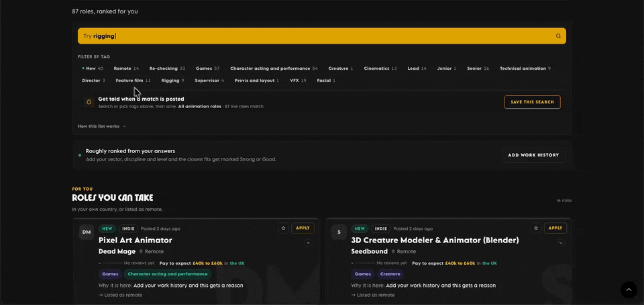Image resolution: width=644 pixels, height=305 pixels.
Task: Click the DM avatar for Dead Mage
Action: click(x=87, y=232)
